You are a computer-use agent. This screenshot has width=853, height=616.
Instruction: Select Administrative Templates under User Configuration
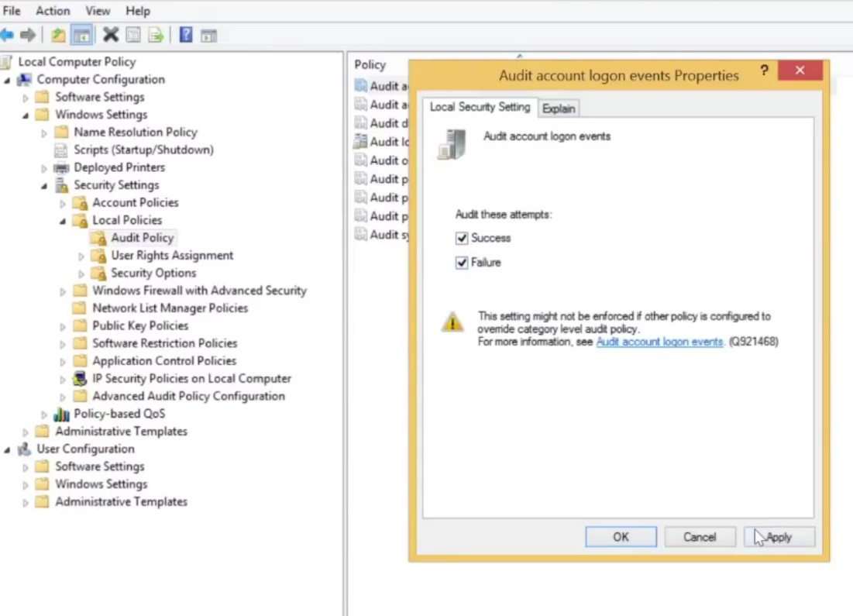[x=122, y=502]
